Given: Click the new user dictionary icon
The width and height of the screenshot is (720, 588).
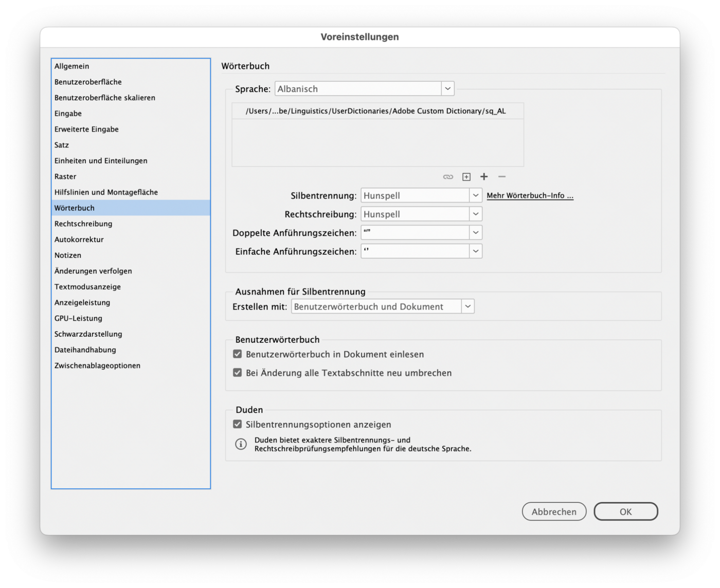Looking at the screenshot, I should [x=466, y=177].
